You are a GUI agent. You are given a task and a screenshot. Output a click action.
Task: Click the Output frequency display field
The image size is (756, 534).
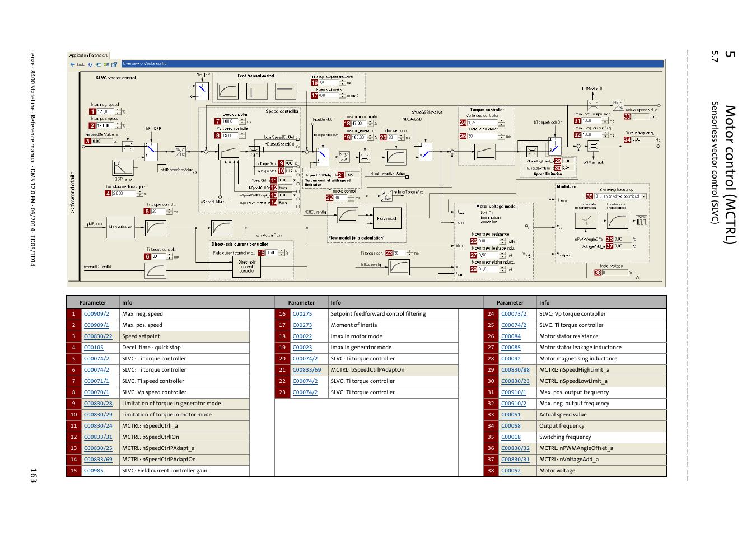tap(643, 140)
